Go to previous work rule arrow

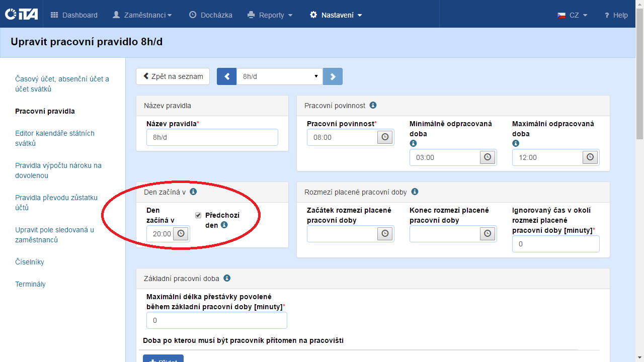tap(226, 76)
